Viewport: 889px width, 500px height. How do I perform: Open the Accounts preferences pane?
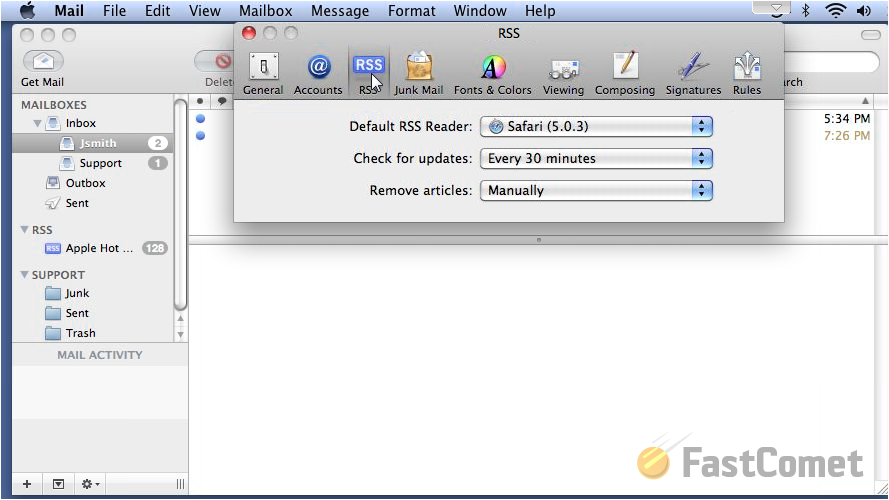[318, 74]
